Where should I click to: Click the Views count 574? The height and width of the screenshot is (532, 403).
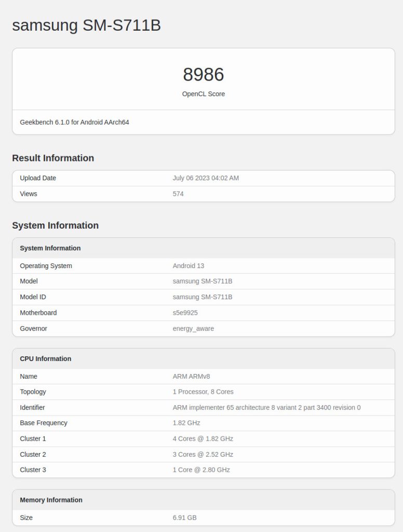178,194
